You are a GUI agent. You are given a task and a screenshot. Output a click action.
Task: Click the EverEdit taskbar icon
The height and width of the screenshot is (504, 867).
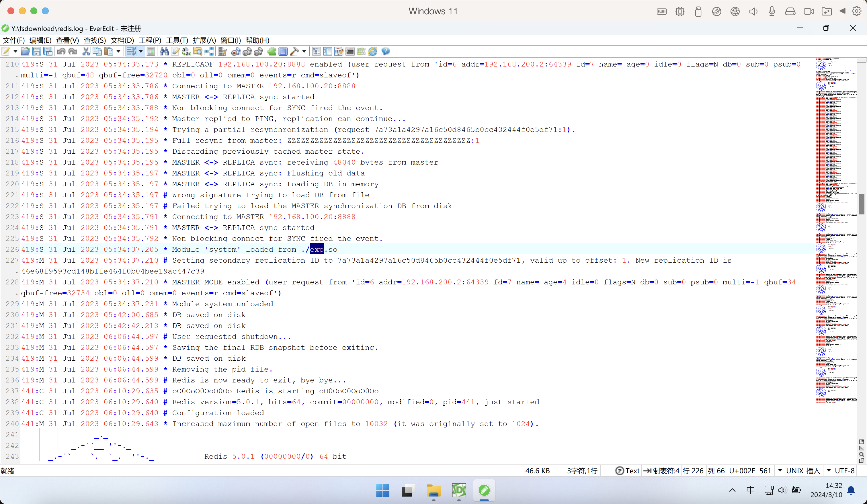coord(484,490)
